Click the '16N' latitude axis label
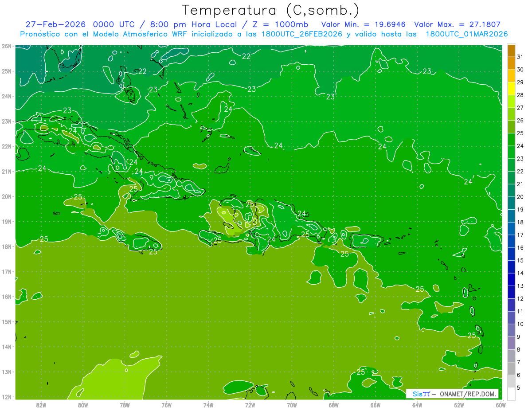 pos(7,297)
